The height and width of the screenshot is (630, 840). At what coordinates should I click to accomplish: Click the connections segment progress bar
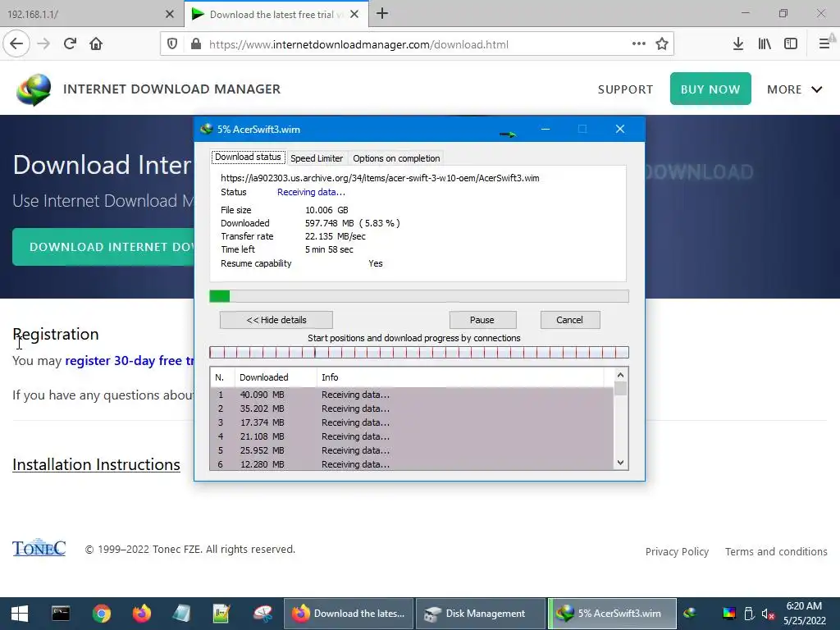click(x=419, y=353)
